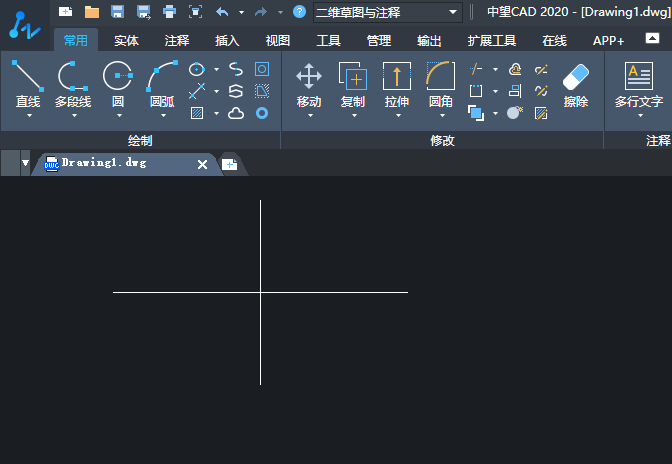Image resolution: width=672 pixels, height=464 pixels.
Task: Click the Donut ring icon
Action: point(262,113)
